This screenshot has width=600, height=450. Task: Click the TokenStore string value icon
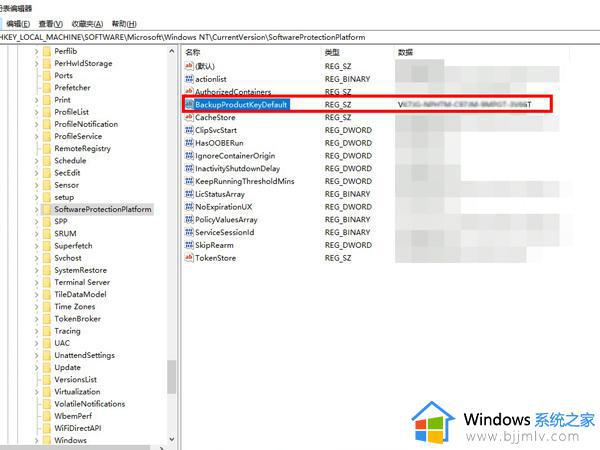point(189,258)
